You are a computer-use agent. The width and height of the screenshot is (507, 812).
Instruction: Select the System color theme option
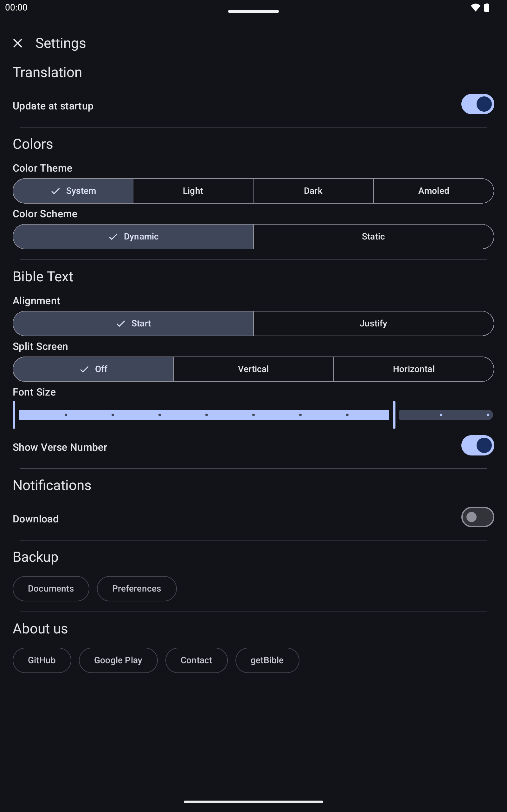(73, 191)
